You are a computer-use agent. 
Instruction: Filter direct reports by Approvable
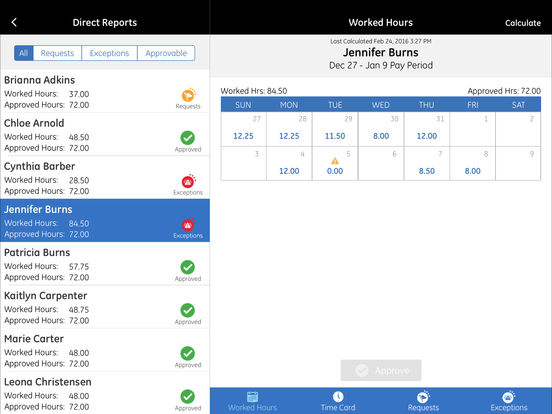point(166,53)
